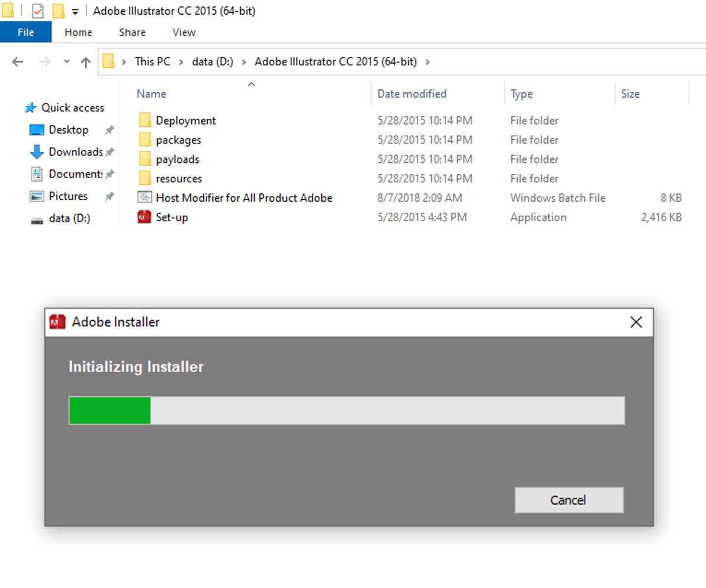Expand the chevron after Adobe Illustrator CC 2015 in the address bar

point(428,62)
